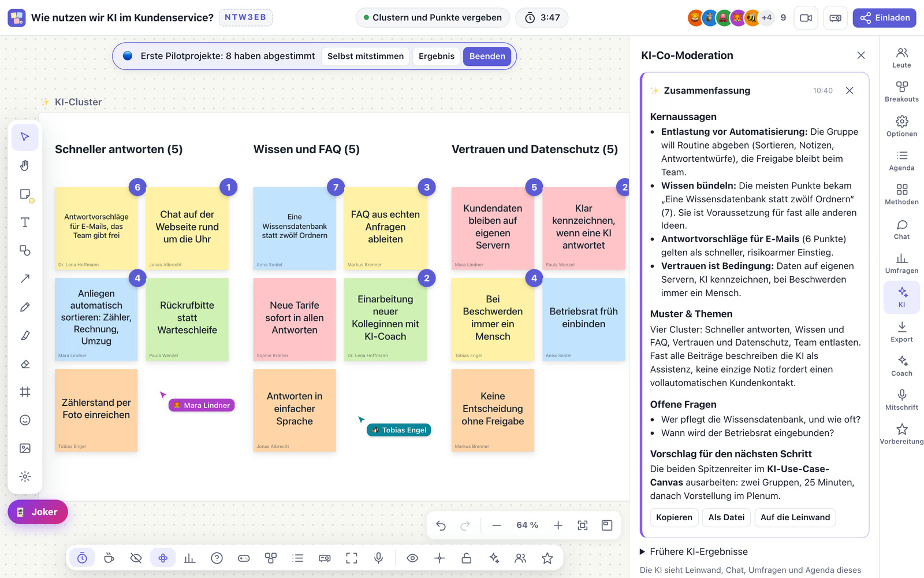924x578 pixels.
Task: Open the bar chart poll icon in toolbar
Action: pyautogui.click(x=189, y=558)
